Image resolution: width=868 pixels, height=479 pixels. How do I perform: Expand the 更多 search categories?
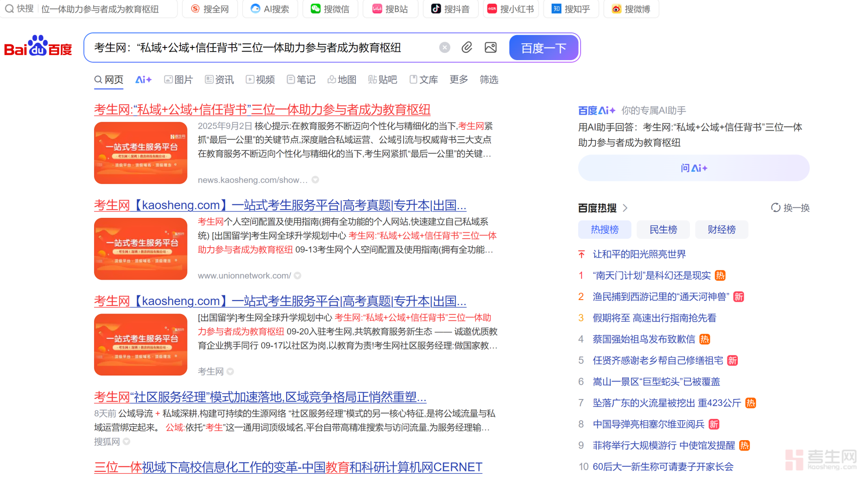click(458, 80)
